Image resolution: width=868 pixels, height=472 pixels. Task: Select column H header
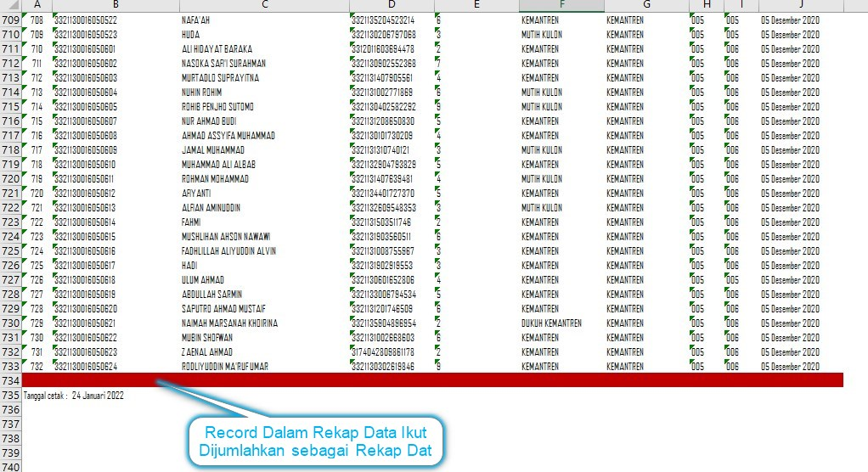coord(707,6)
